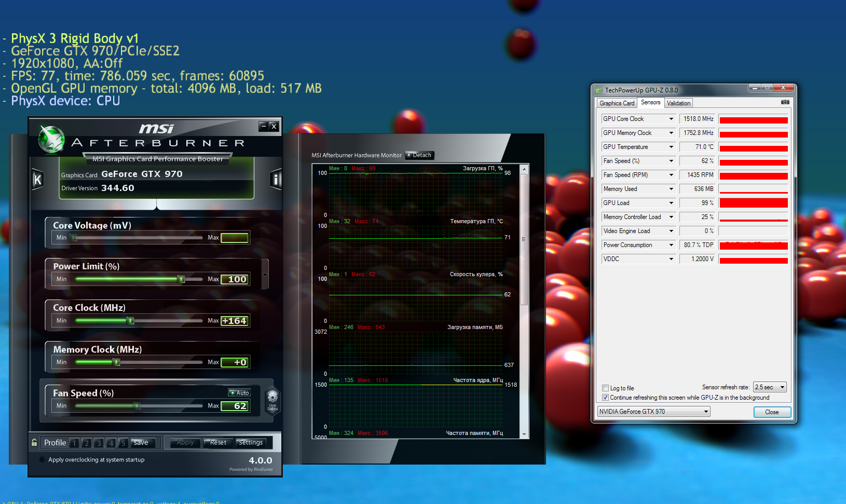Click the Memory Clock value box showing +0
846x504 pixels.
click(x=235, y=362)
